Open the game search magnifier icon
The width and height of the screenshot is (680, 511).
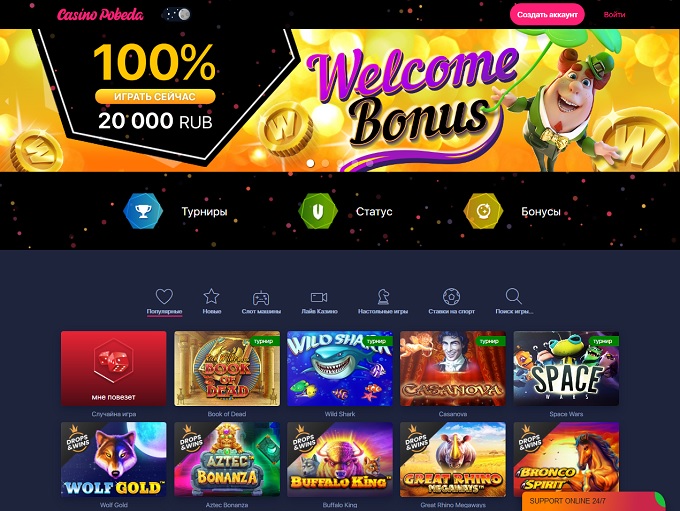[x=513, y=296]
